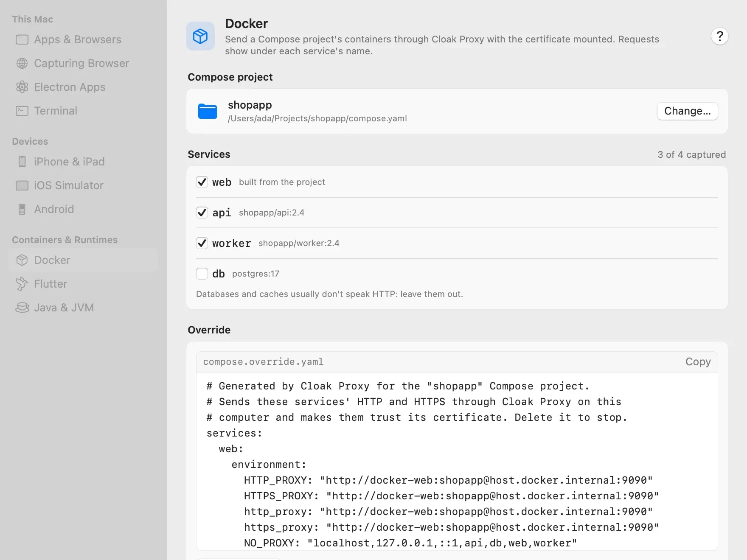Click the Apps & Browsers window icon
This screenshot has height=560, width=747.
[x=22, y=39]
